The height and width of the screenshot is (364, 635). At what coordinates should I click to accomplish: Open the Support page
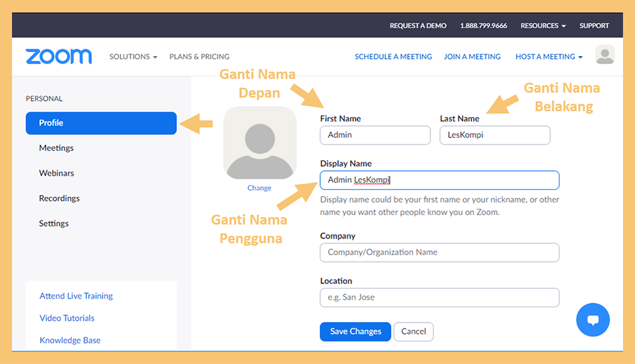(594, 25)
